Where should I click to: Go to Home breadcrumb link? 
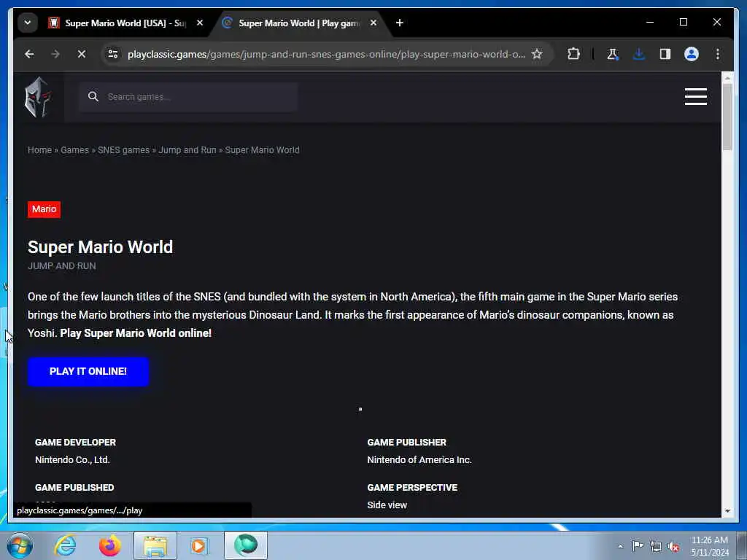39,150
